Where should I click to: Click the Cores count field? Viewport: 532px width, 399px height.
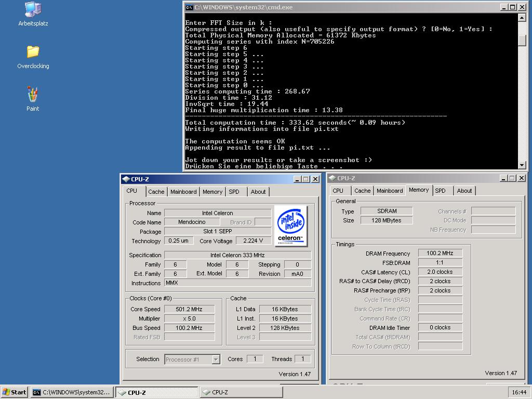[x=255, y=359]
